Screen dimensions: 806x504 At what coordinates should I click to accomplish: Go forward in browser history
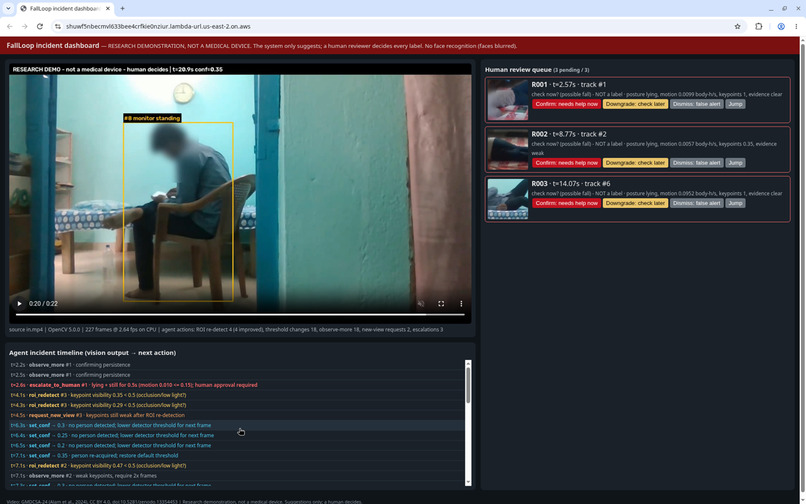(x=25, y=26)
